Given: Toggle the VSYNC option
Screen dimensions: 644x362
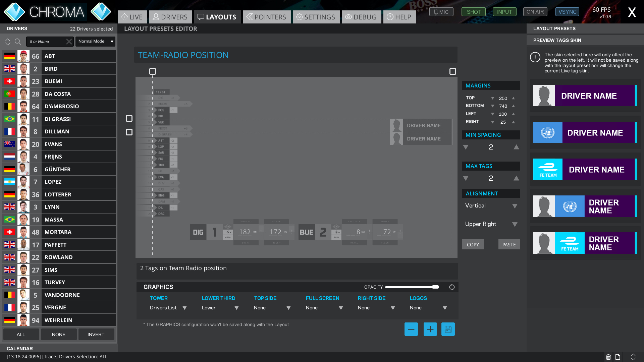Looking at the screenshot, I should click(x=567, y=12).
